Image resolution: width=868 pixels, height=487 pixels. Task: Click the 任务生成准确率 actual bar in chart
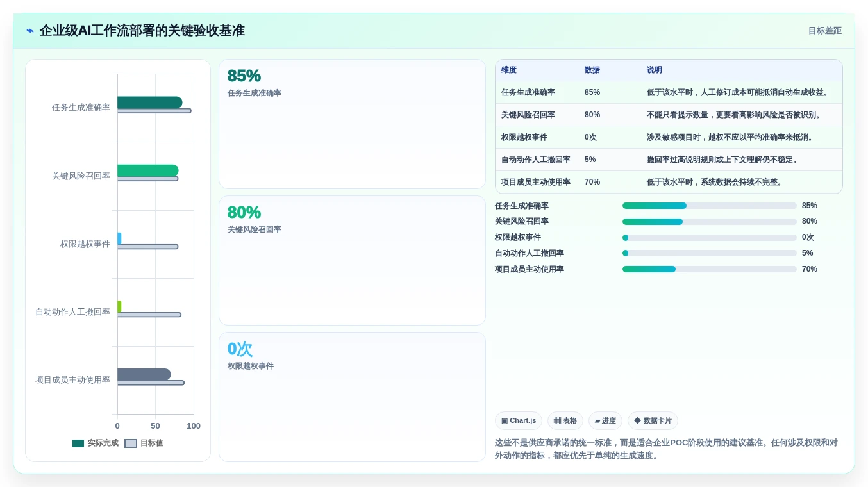[149, 103]
